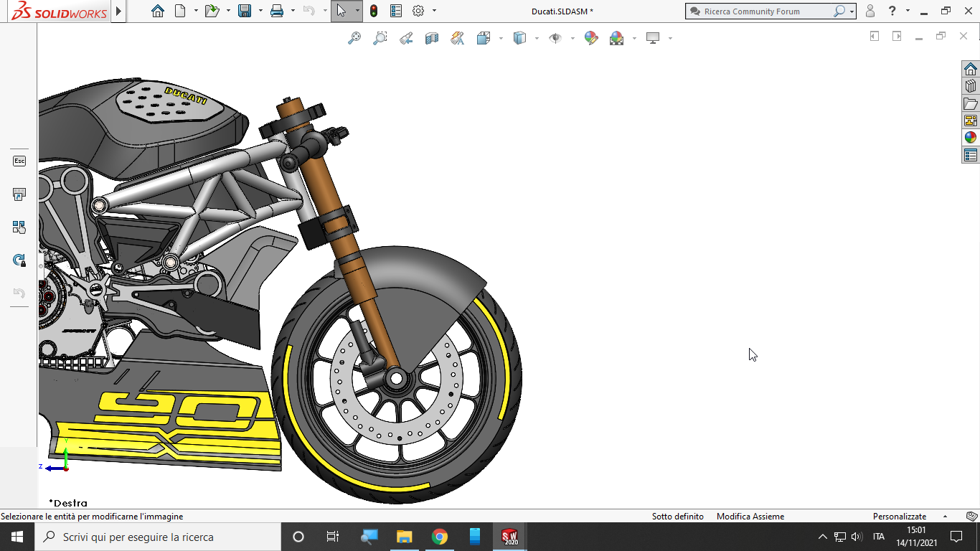Screen dimensions: 980x551
Task: Open the View Settings dropdown arrow
Action: click(670, 38)
